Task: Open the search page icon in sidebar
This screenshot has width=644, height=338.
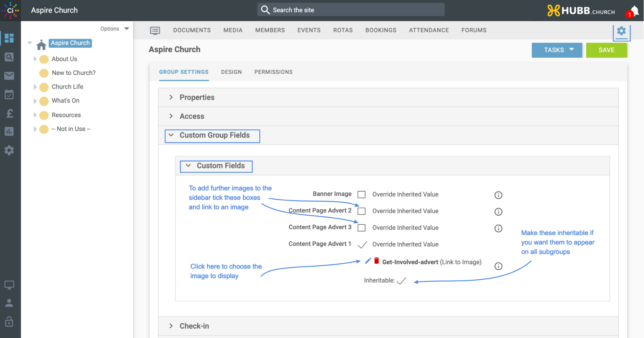Action: pos(9,57)
